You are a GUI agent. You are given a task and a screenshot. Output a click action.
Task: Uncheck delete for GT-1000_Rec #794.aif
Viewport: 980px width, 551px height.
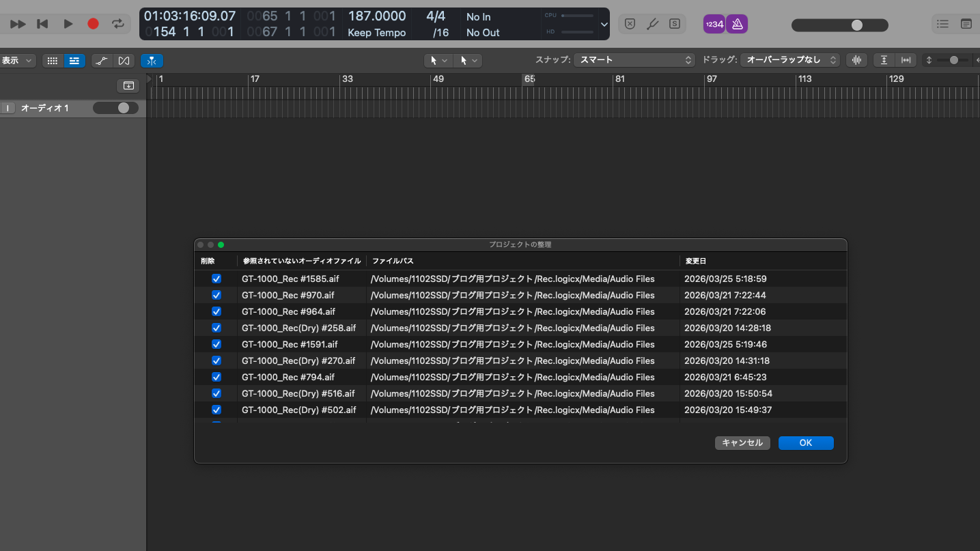click(216, 377)
